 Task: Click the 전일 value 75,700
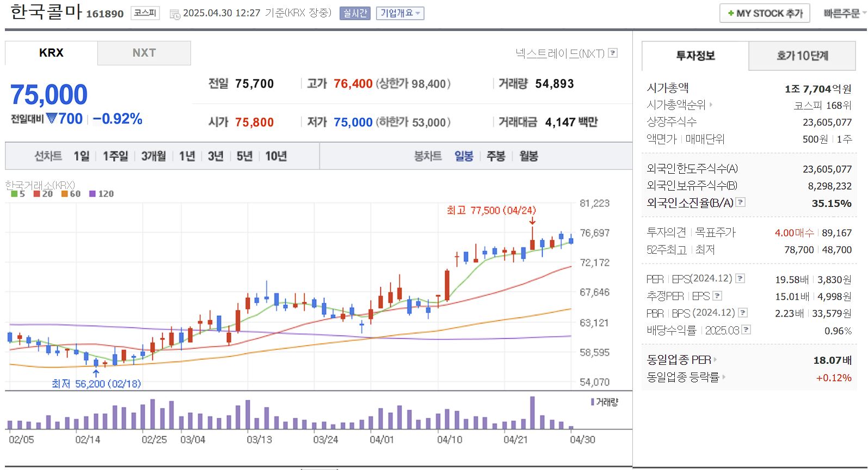255,83
